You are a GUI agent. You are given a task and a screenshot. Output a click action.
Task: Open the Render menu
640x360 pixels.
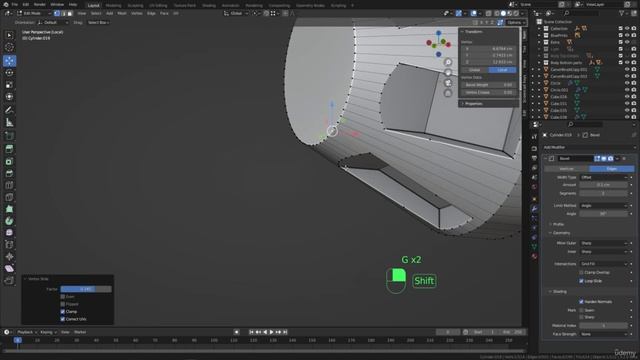tap(40, 4)
